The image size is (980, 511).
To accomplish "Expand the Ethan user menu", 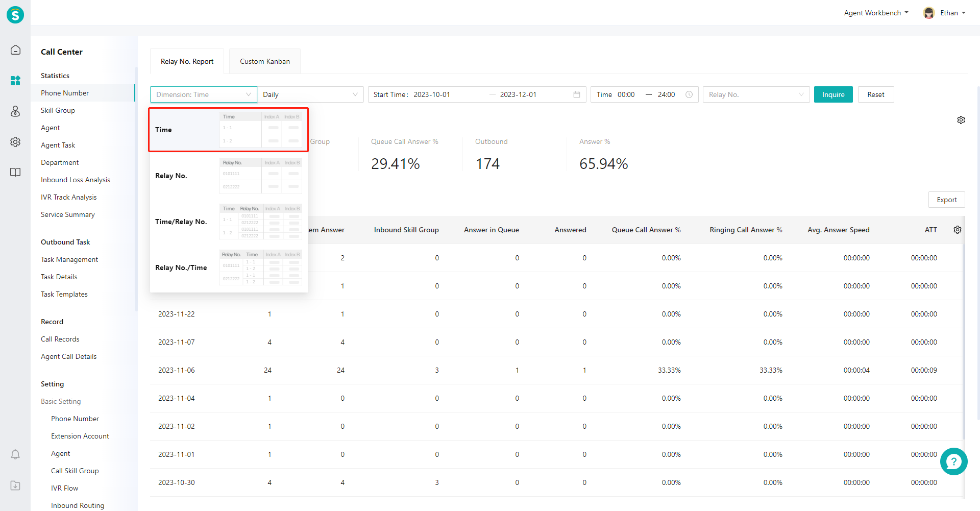I will coord(953,13).
